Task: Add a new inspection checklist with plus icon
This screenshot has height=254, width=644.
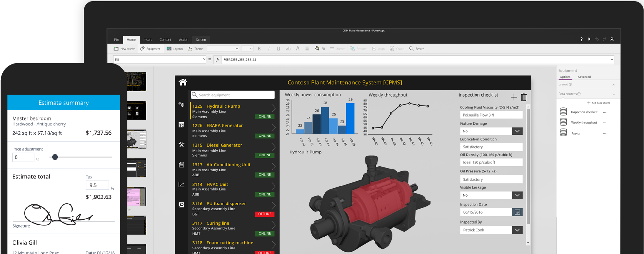Action: tap(514, 97)
